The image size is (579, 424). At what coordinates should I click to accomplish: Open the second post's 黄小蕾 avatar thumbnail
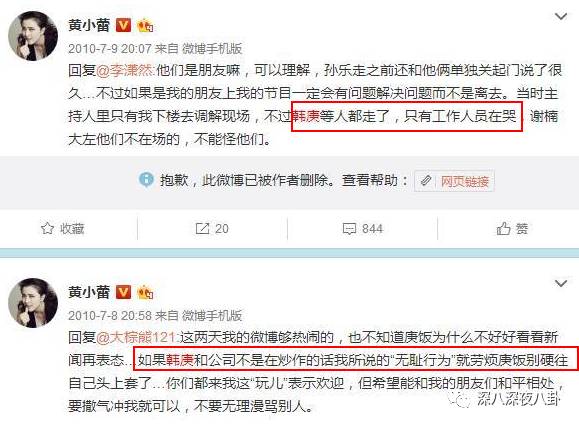tap(33, 303)
